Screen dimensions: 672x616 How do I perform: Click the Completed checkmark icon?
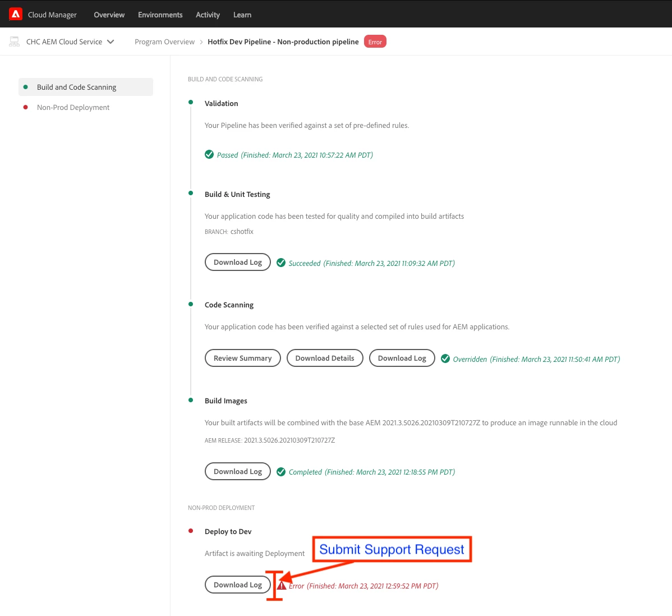pyautogui.click(x=281, y=472)
